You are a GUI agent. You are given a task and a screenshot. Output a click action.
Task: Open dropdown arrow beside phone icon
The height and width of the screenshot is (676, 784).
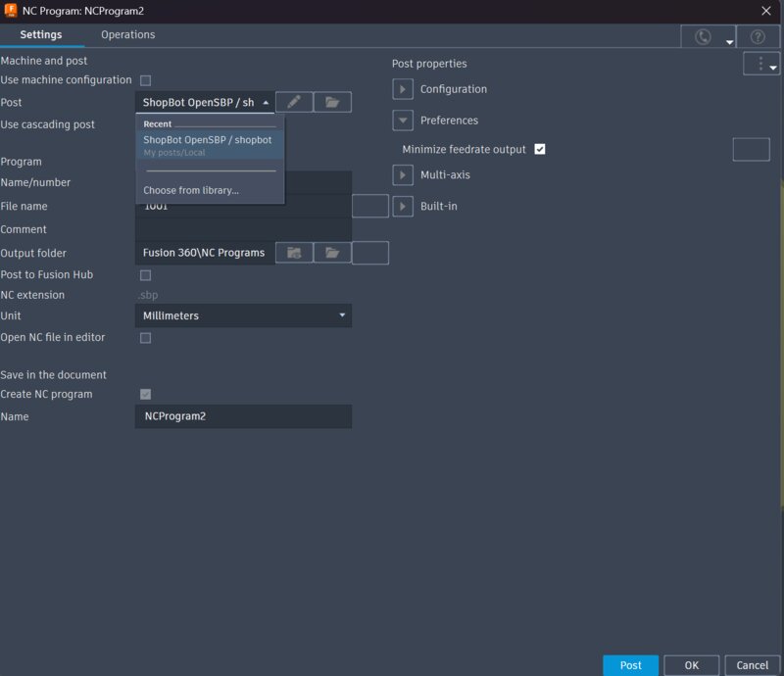(x=729, y=42)
